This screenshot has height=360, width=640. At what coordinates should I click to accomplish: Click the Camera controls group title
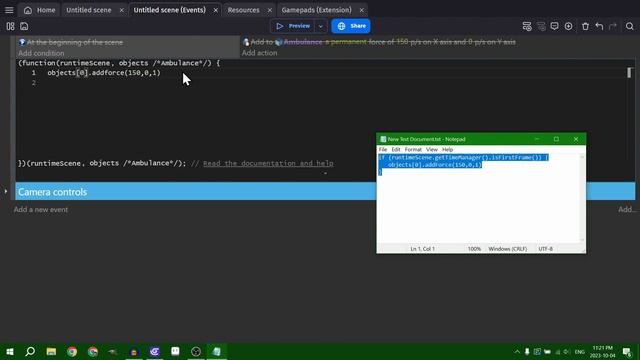[52, 192]
